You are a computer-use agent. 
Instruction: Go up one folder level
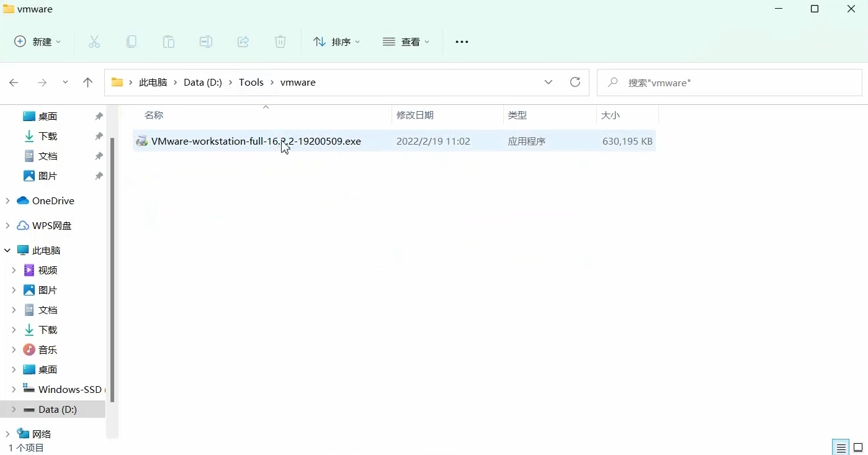[87, 83]
